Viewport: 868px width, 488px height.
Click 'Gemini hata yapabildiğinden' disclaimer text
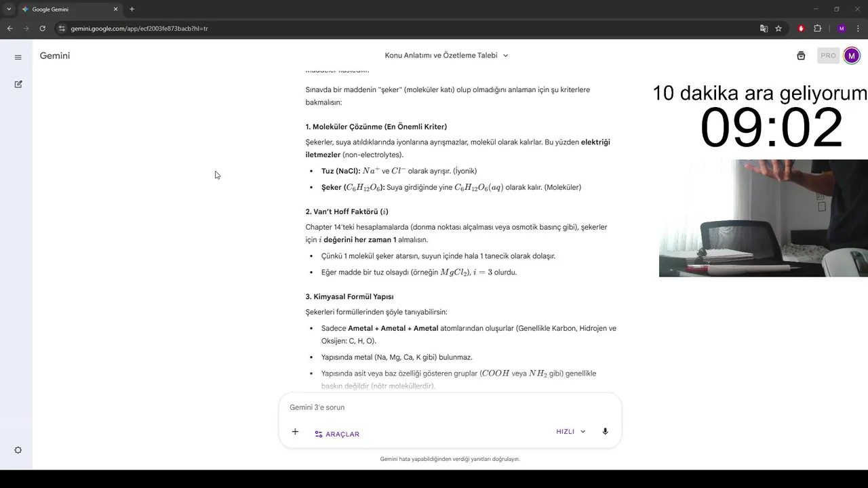[x=450, y=459]
